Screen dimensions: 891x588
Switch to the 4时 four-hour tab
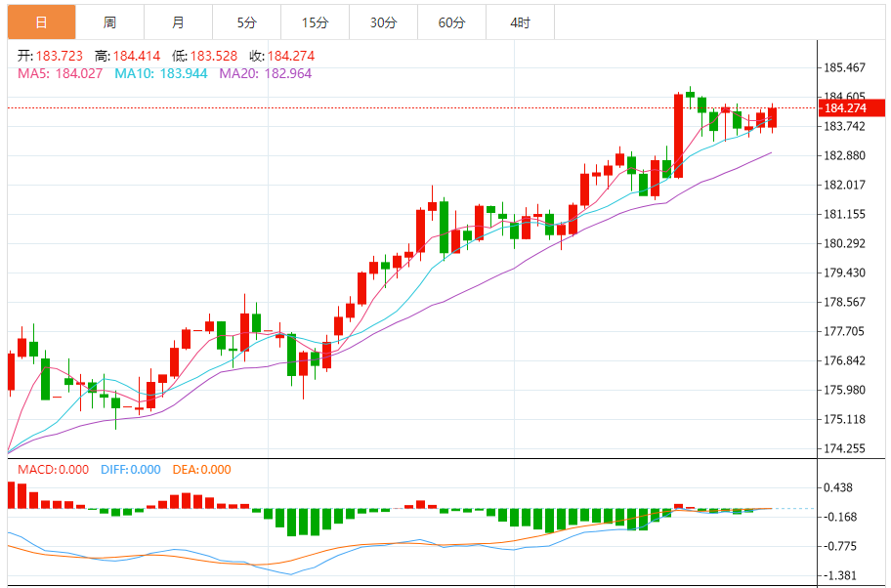click(520, 21)
